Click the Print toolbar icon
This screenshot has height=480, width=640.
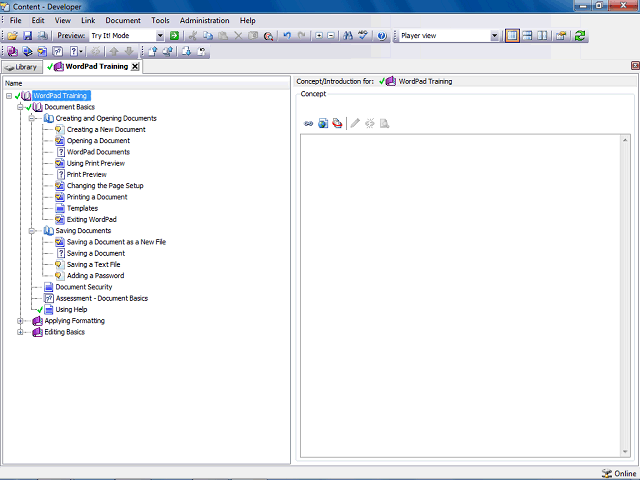coord(42,36)
